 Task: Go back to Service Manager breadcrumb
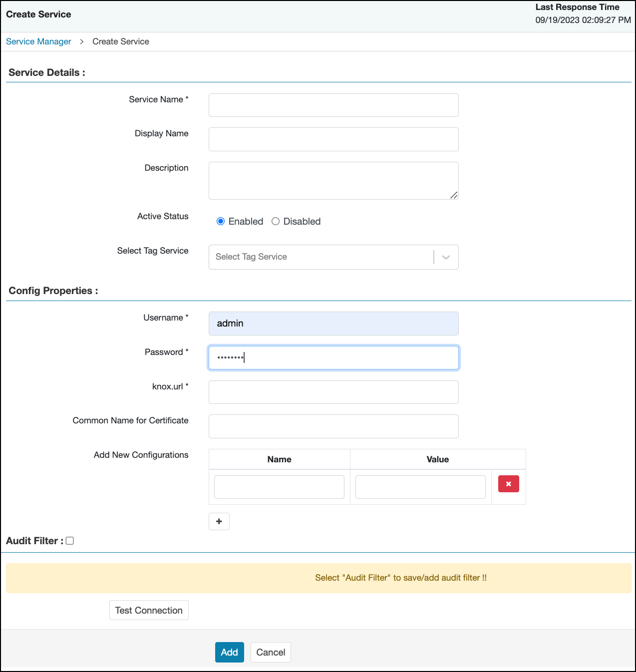tap(38, 41)
